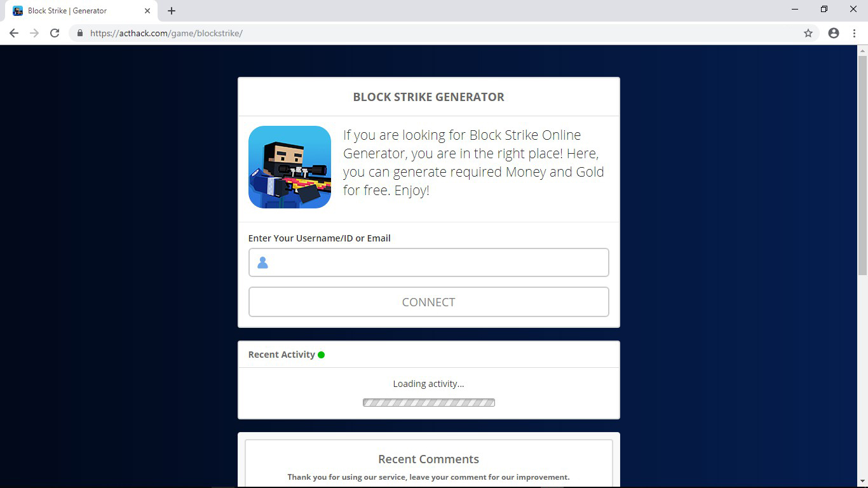
Task: Close the Chrome window
Action: pos(853,10)
